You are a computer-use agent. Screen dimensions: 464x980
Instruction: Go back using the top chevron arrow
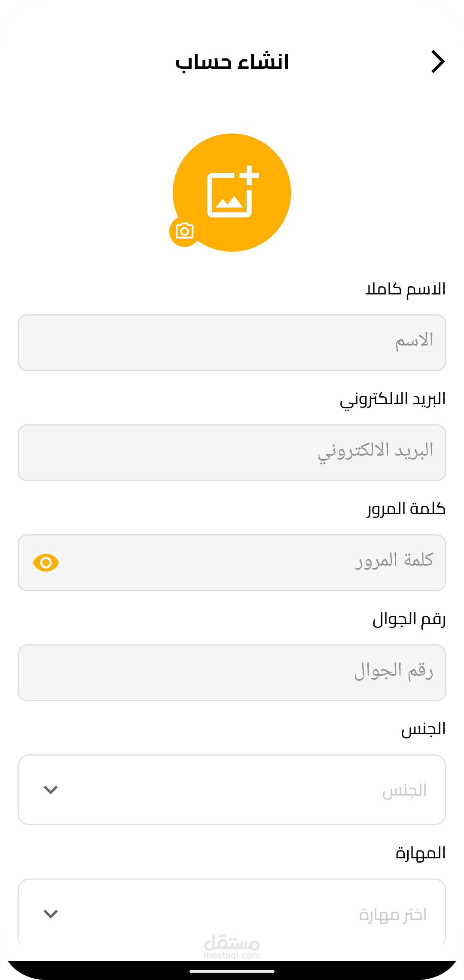click(438, 62)
